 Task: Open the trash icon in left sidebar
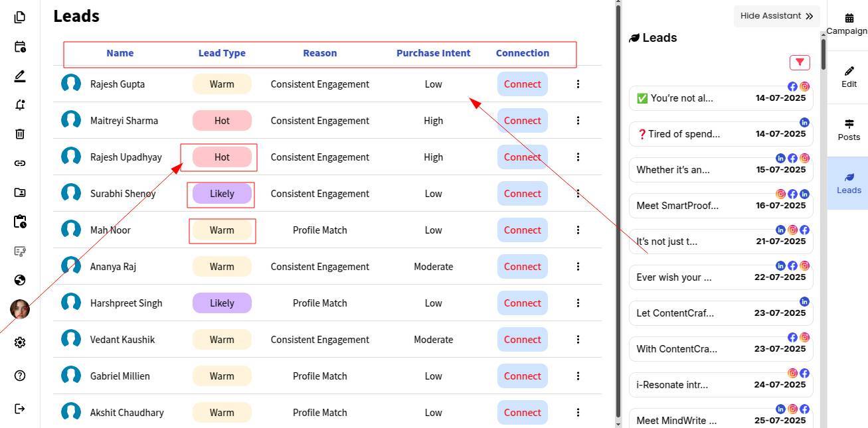tap(20, 134)
